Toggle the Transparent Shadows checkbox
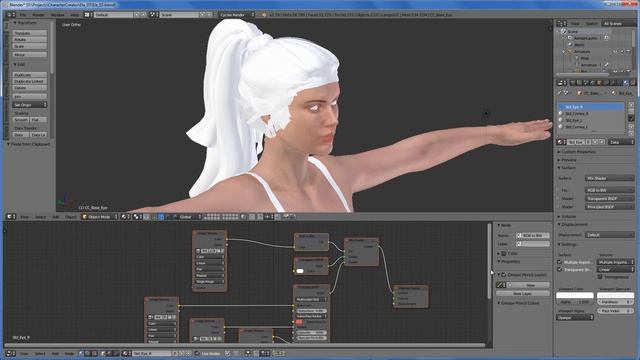The image size is (640, 360). [560, 270]
